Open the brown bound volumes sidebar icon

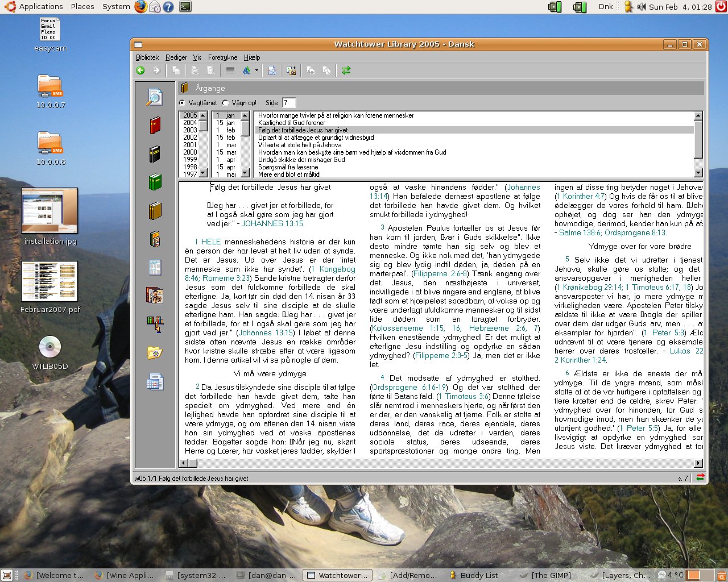click(155, 211)
